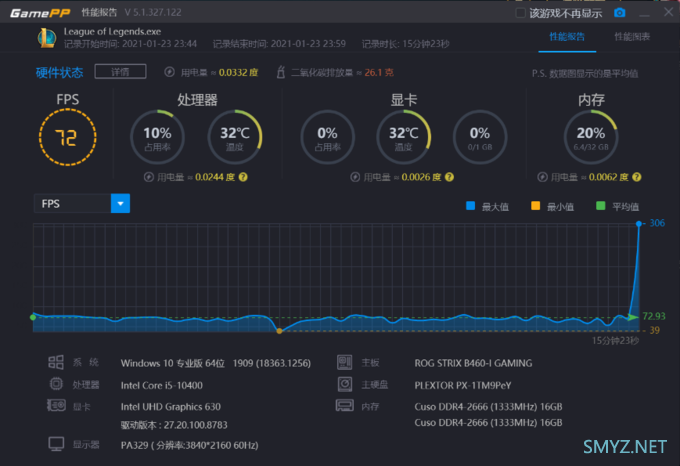Click the GamePP logo

[40, 13]
